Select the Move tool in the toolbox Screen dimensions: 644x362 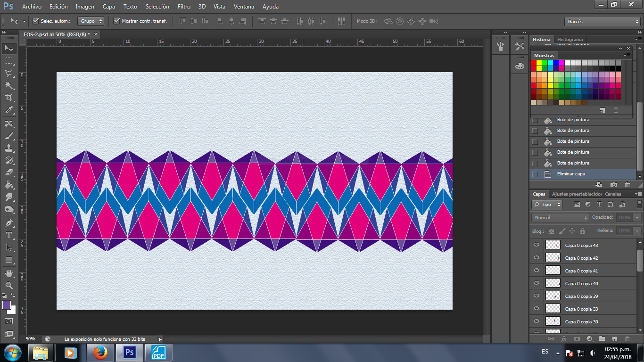pos(9,48)
